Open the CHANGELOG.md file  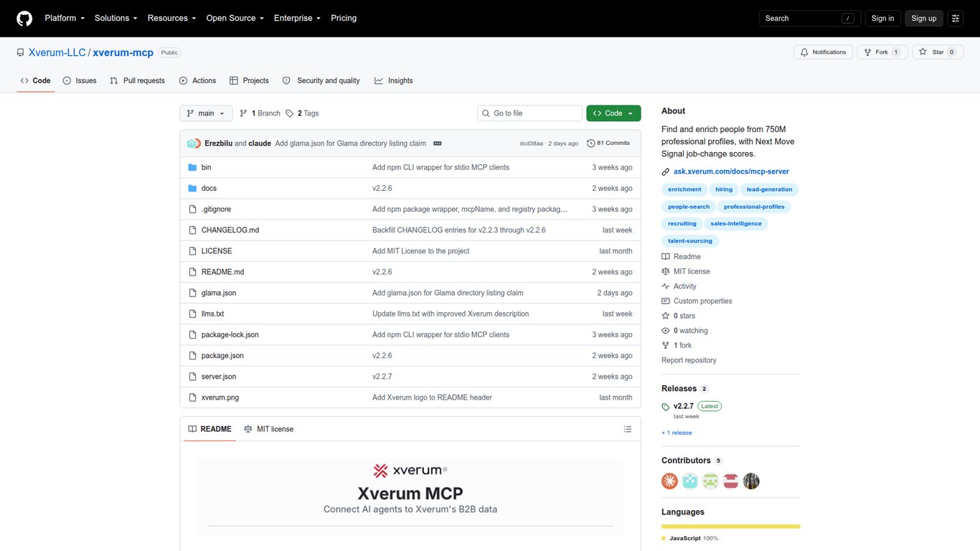click(x=230, y=230)
